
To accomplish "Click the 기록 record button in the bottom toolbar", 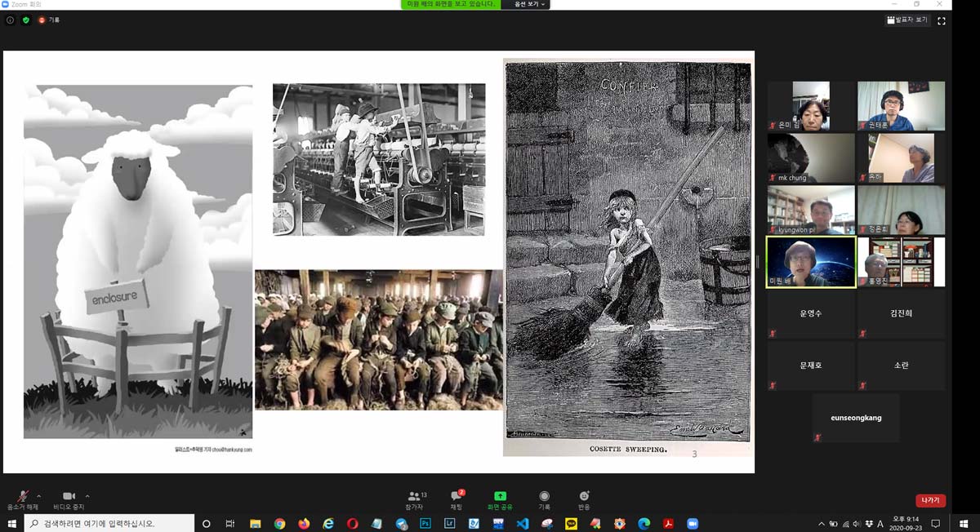I will [x=544, y=499].
